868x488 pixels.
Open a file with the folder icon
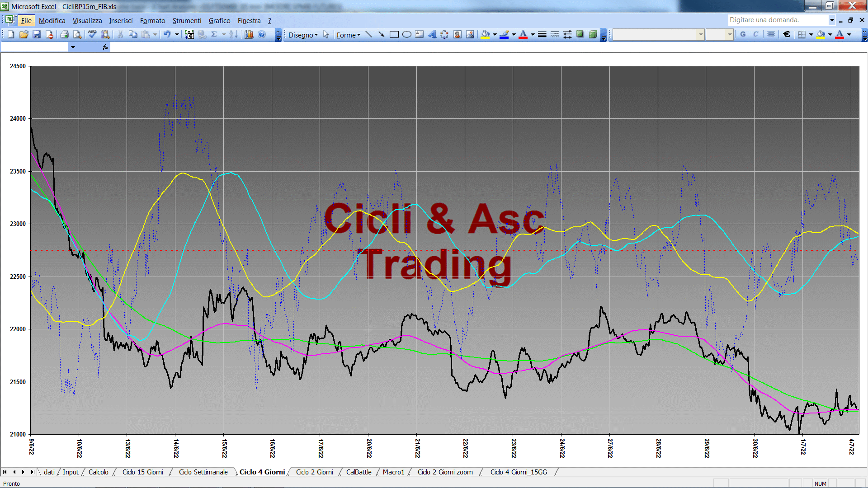click(x=24, y=34)
